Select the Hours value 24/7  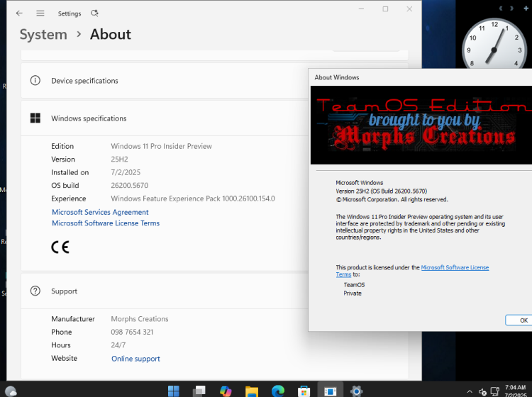[x=118, y=345]
